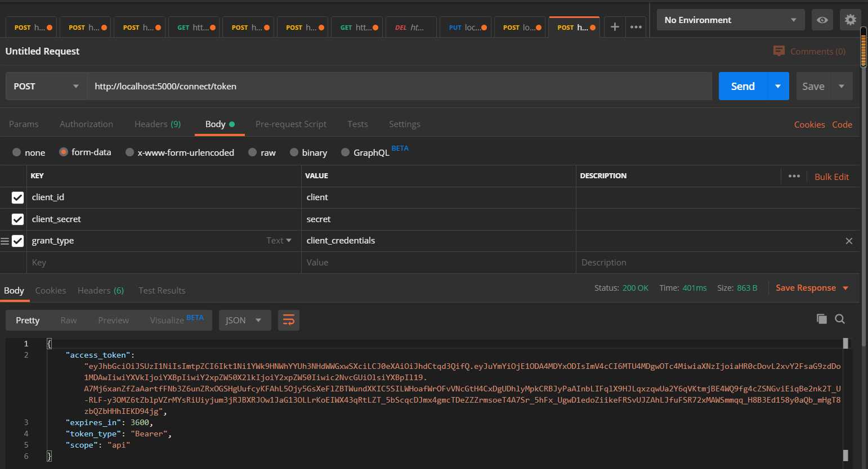Image resolution: width=868 pixels, height=469 pixels.
Task: Expand the Save Response dropdown
Action: click(x=845, y=288)
